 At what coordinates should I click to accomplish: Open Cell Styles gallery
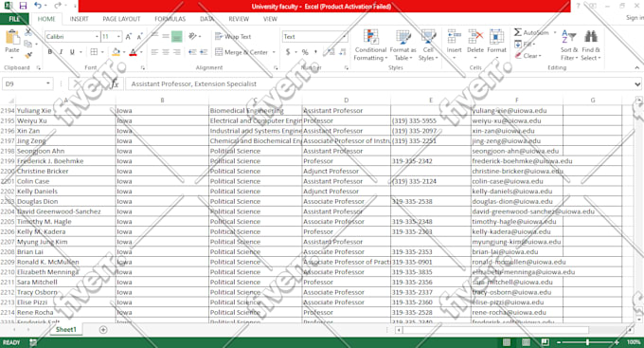point(428,46)
